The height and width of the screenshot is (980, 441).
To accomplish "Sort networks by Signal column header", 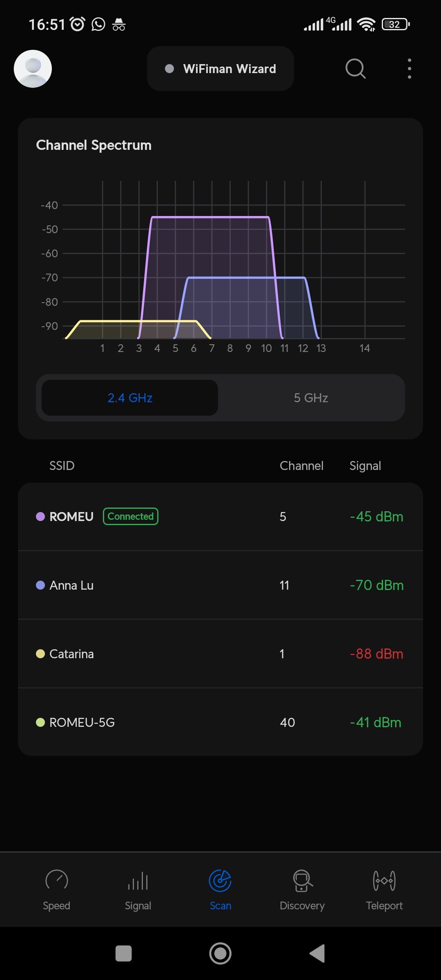I will [365, 466].
